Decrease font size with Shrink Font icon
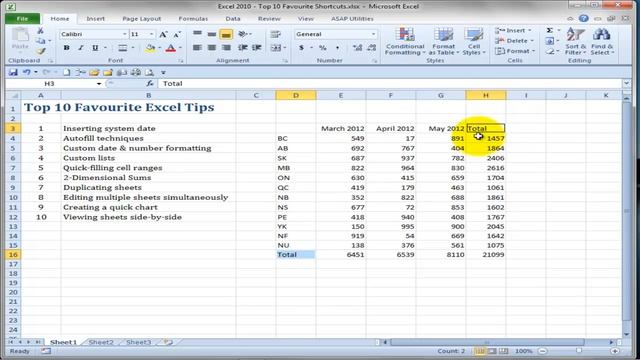The height and width of the screenshot is (360, 640). (x=177, y=34)
